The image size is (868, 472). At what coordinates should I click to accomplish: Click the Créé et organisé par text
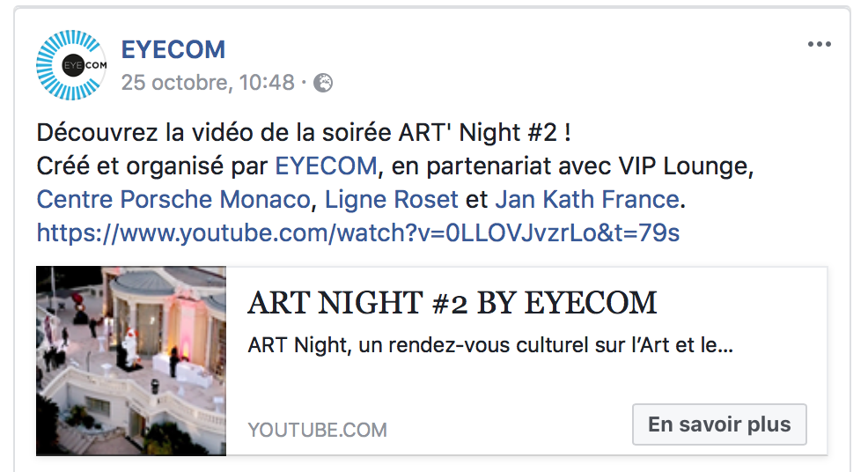[152, 166]
